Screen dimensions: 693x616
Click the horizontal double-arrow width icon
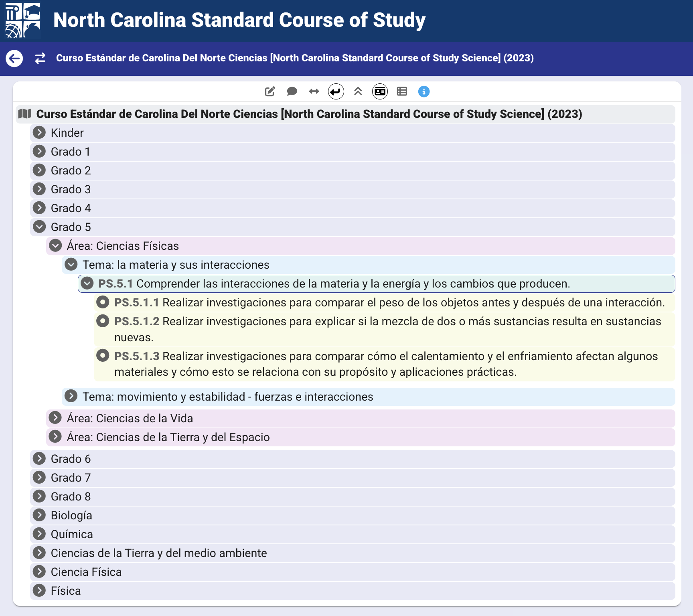click(314, 92)
